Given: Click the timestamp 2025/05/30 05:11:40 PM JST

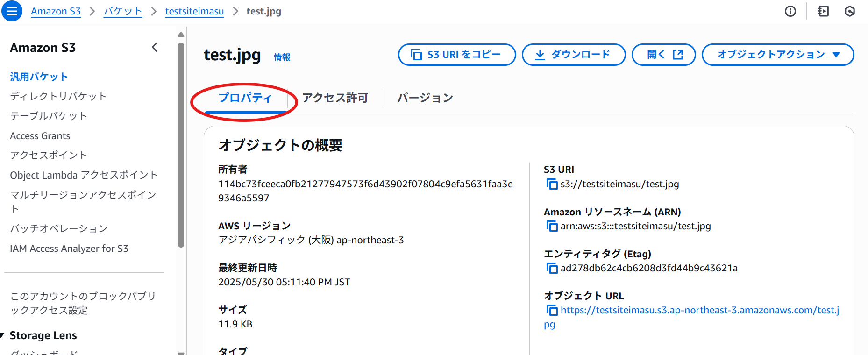Looking at the screenshot, I should [x=284, y=282].
